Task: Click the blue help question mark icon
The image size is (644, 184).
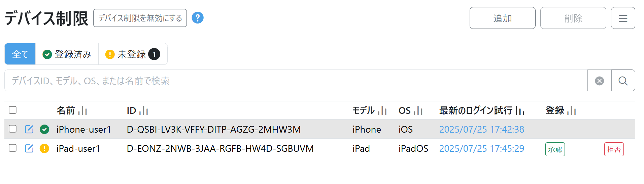Action: click(x=198, y=18)
